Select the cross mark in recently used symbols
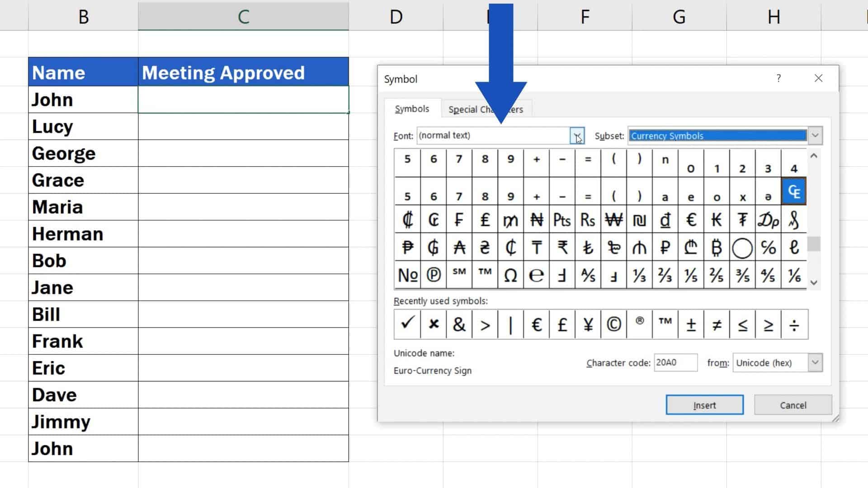The height and width of the screenshot is (488, 868). [x=433, y=324]
